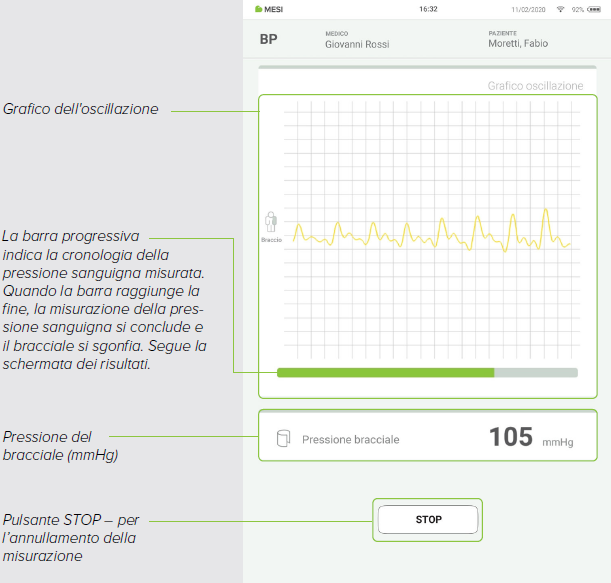Click the 105 cuff pressure value

coord(511,436)
